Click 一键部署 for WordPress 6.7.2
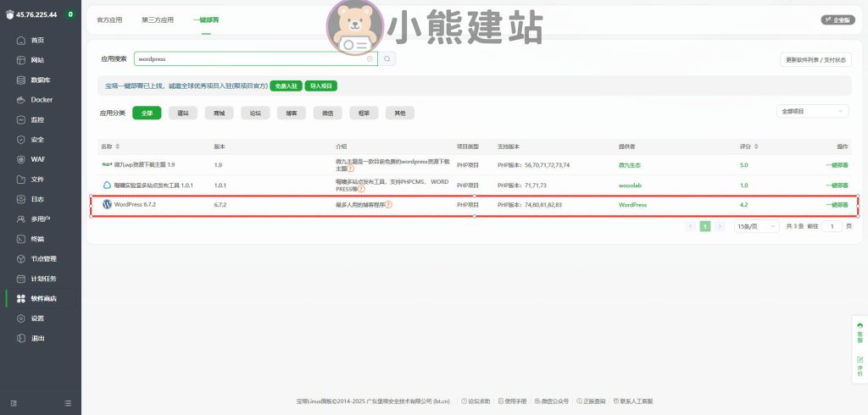 837,205
